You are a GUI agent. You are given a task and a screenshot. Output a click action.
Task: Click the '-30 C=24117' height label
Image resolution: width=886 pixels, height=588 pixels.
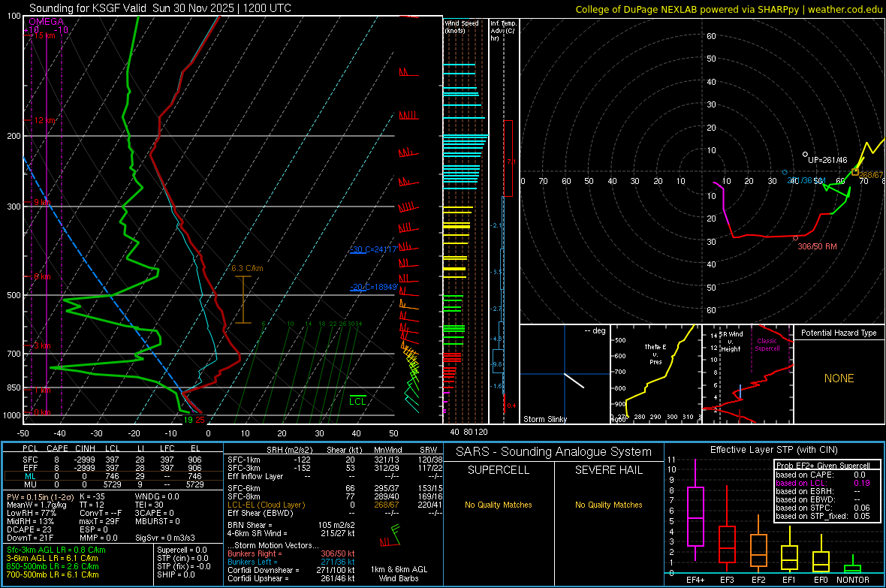point(373,249)
